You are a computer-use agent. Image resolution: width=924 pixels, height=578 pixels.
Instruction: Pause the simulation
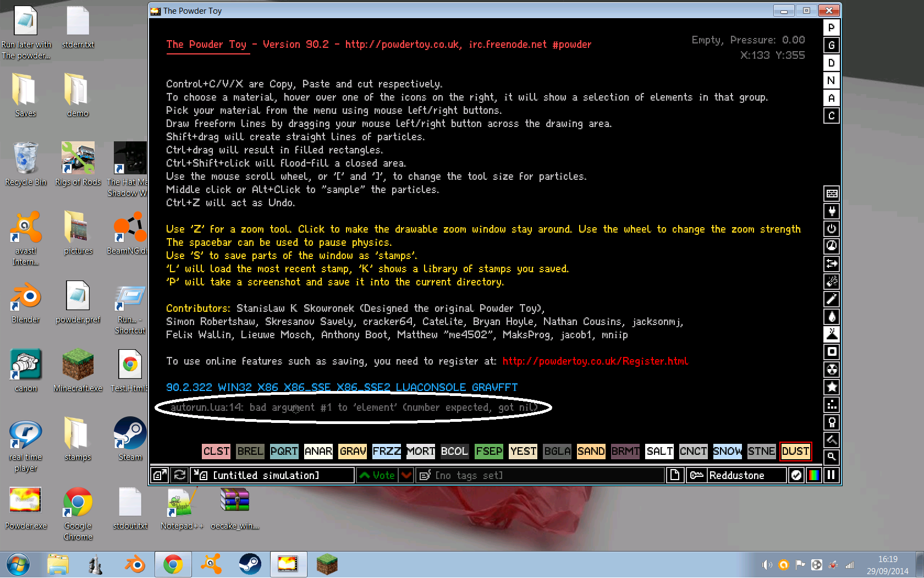(832, 475)
